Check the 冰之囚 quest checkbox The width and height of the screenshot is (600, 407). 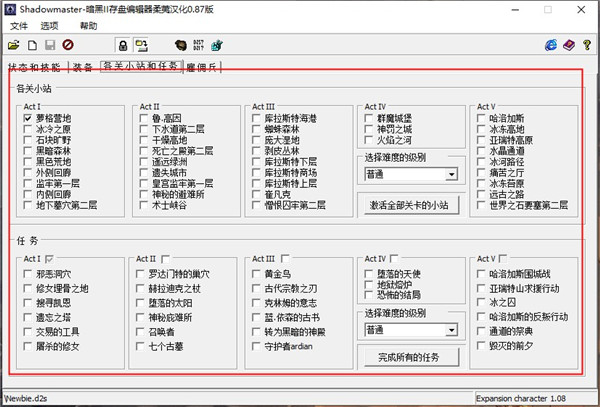(x=481, y=303)
